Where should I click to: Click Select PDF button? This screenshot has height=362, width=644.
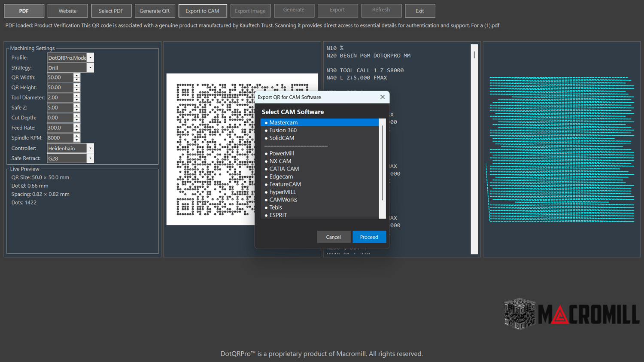pyautogui.click(x=111, y=11)
